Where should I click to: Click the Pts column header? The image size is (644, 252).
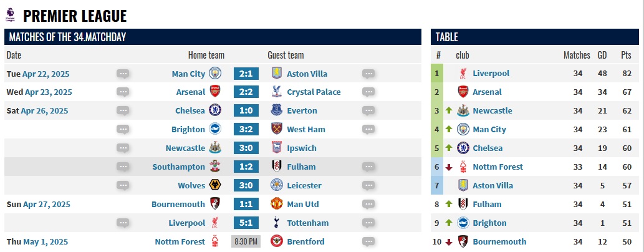[627, 55]
